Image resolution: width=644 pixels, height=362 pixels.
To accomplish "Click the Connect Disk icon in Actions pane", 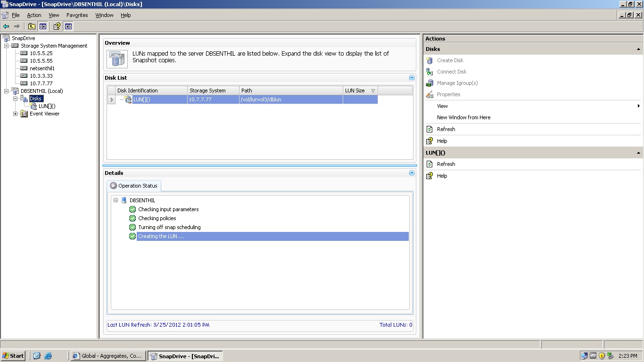I will tap(429, 72).
